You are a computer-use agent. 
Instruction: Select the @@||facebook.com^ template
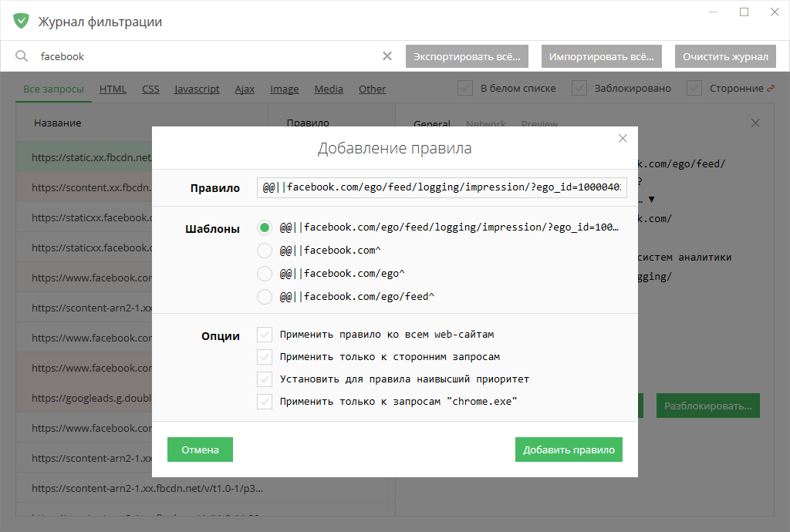click(265, 251)
